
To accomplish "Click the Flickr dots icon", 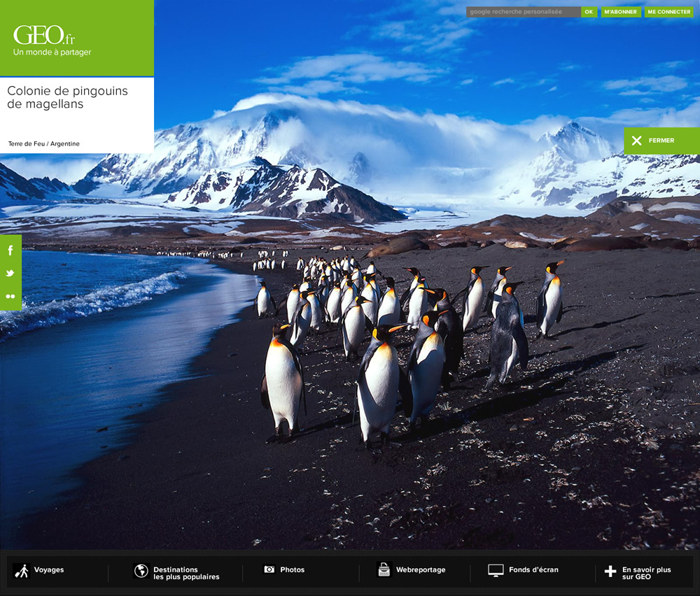I will [10, 296].
